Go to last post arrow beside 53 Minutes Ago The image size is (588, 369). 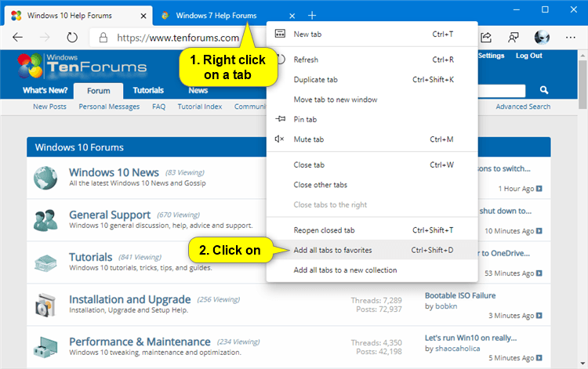539,273
